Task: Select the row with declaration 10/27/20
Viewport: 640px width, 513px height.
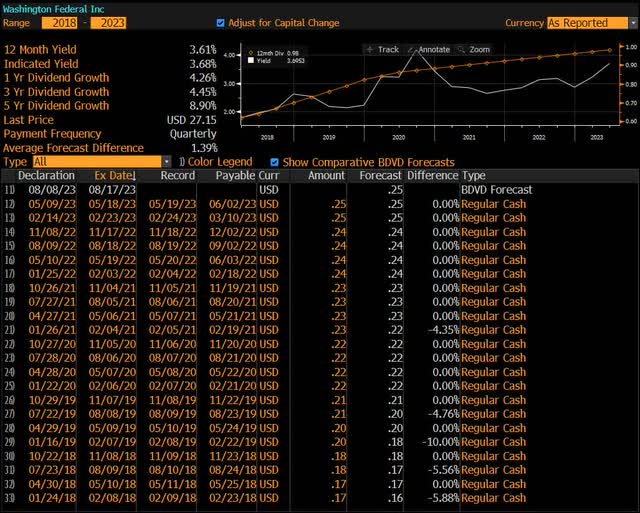Action: [x=320, y=344]
